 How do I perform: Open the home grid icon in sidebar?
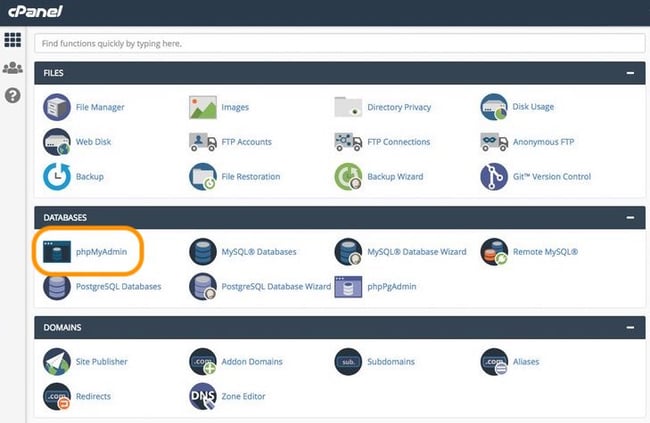click(12, 40)
